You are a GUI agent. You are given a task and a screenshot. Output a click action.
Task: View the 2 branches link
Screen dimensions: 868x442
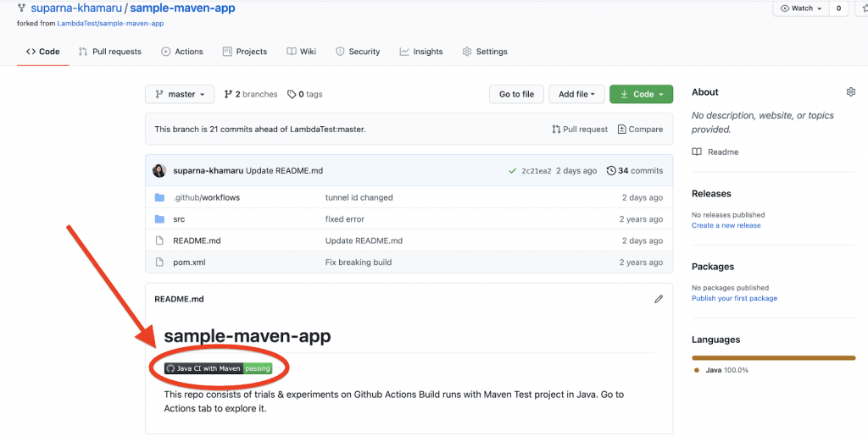click(x=251, y=94)
